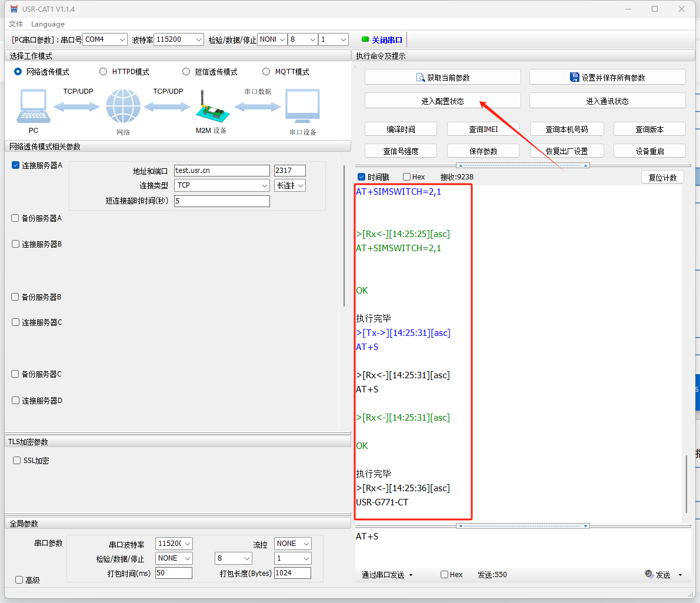
Task: Open the Language menu
Action: pos(48,24)
